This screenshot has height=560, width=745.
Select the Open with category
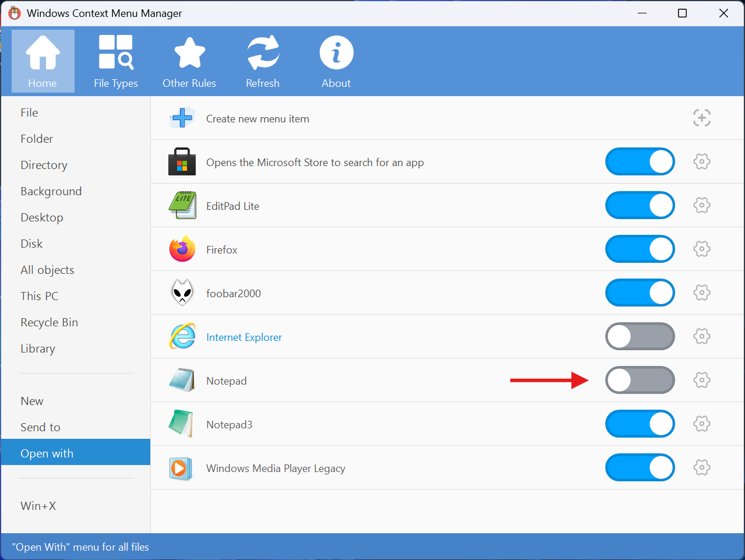pos(76,452)
